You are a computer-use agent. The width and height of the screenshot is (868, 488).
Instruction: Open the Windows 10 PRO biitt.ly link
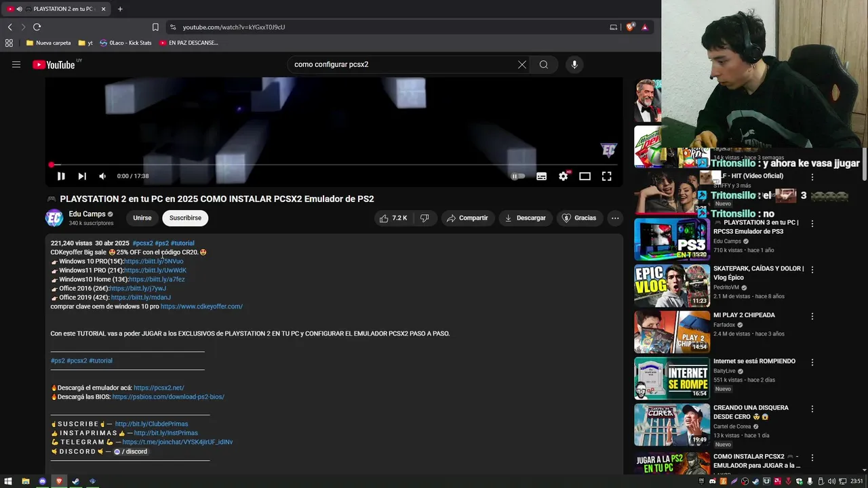coord(154,262)
